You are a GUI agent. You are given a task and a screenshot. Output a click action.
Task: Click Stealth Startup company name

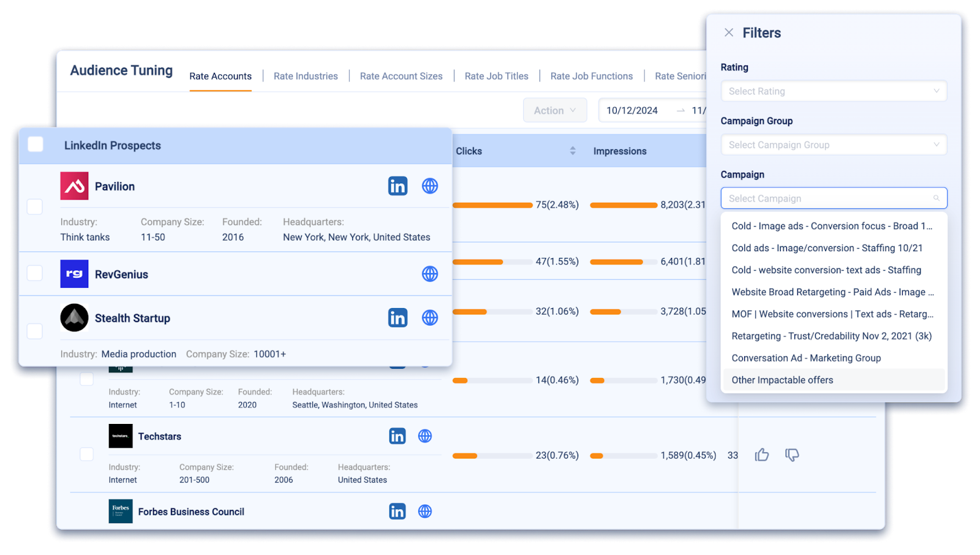pos(132,318)
